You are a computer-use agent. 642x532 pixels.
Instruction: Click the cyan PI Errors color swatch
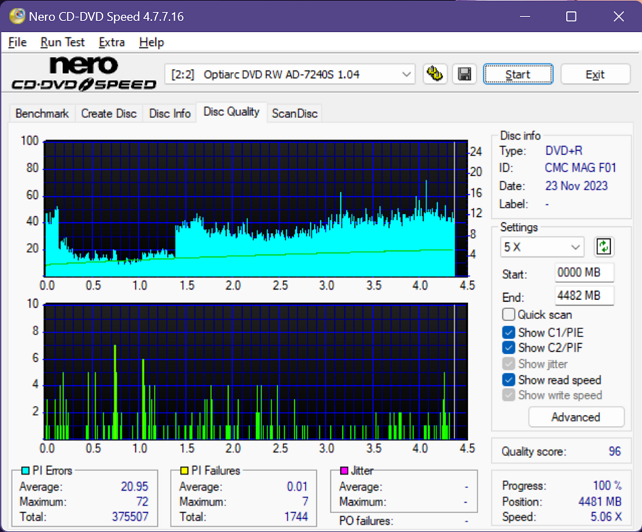tap(25, 471)
